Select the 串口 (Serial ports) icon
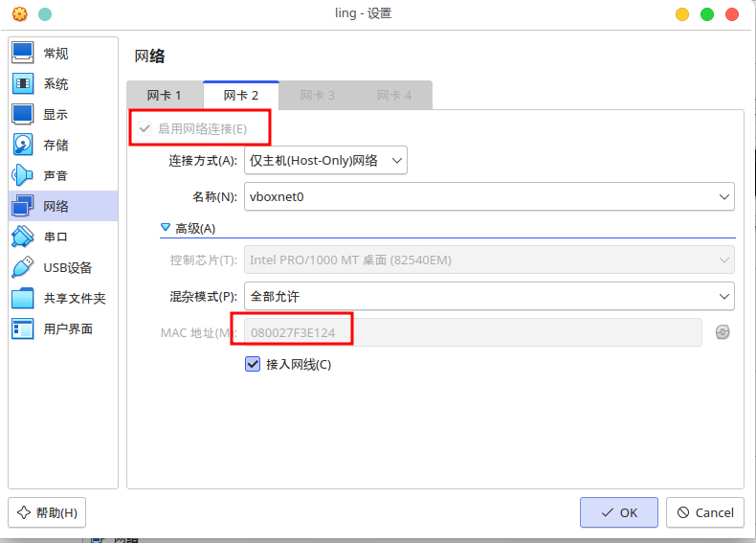 point(23,238)
